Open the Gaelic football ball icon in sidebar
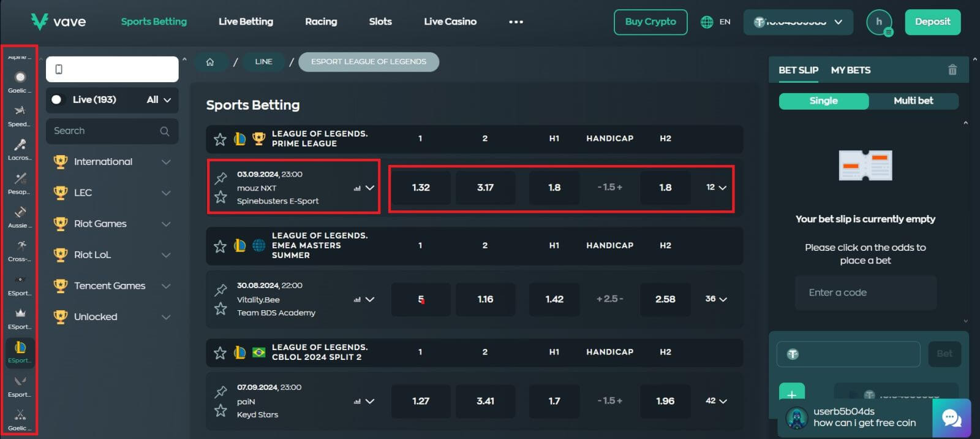Screen dimensions: 980x439 (20, 77)
